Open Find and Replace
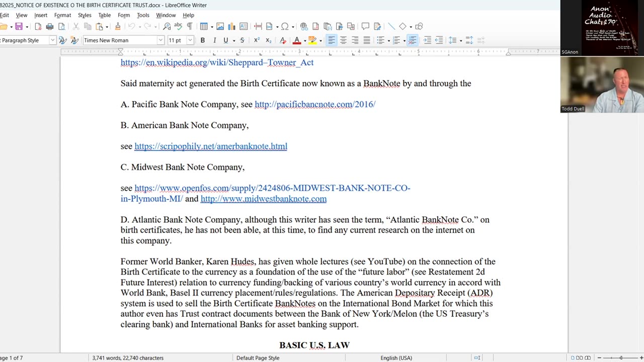Image resolution: width=644 pixels, height=362 pixels. 167,27
